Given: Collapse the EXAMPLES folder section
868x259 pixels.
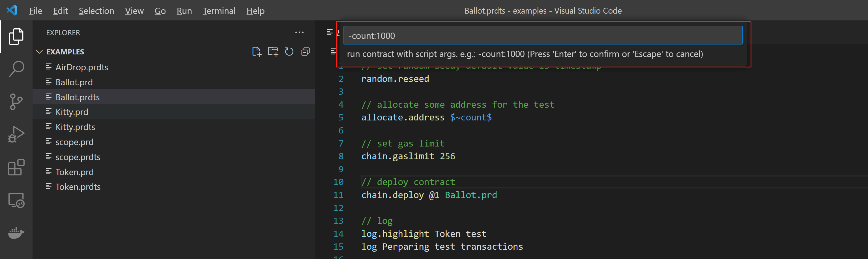Looking at the screenshot, I should tap(39, 52).
